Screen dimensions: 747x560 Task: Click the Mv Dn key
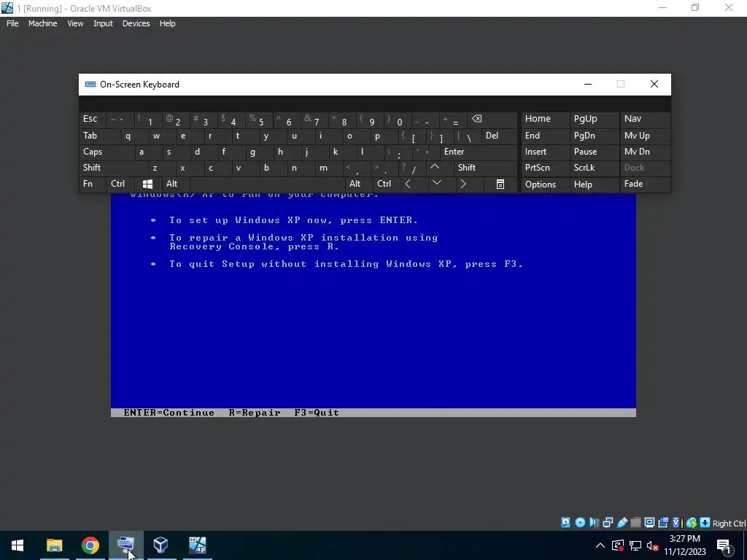pos(645,152)
